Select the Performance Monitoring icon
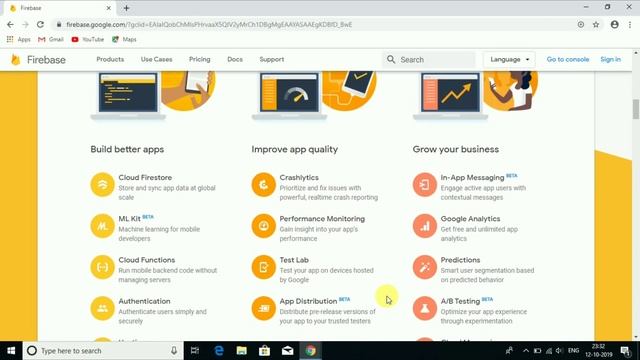640x360 pixels. tap(264, 226)
